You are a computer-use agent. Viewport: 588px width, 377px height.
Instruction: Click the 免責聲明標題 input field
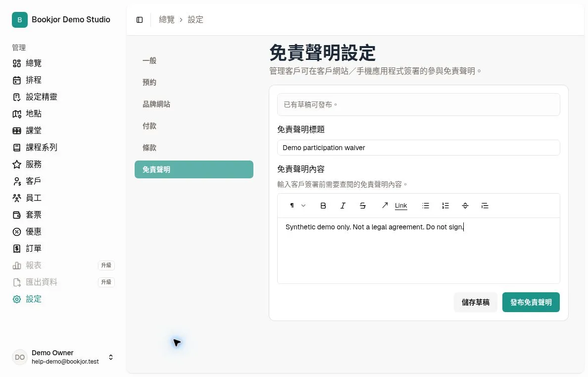tap(419, 148)
